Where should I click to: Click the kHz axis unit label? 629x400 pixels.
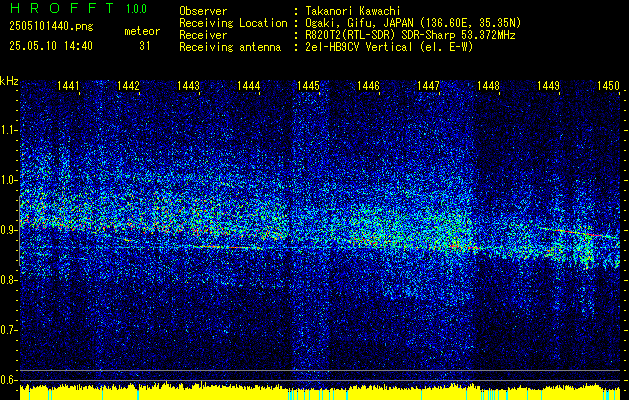pos(9,81)
